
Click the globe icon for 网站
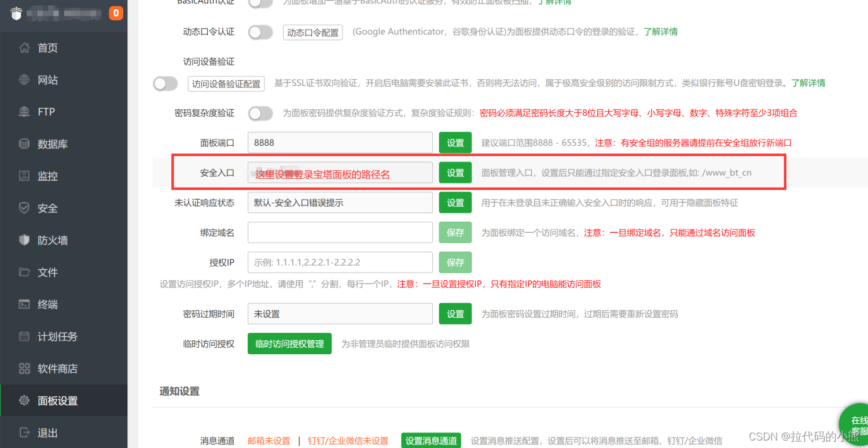[24, 80]
